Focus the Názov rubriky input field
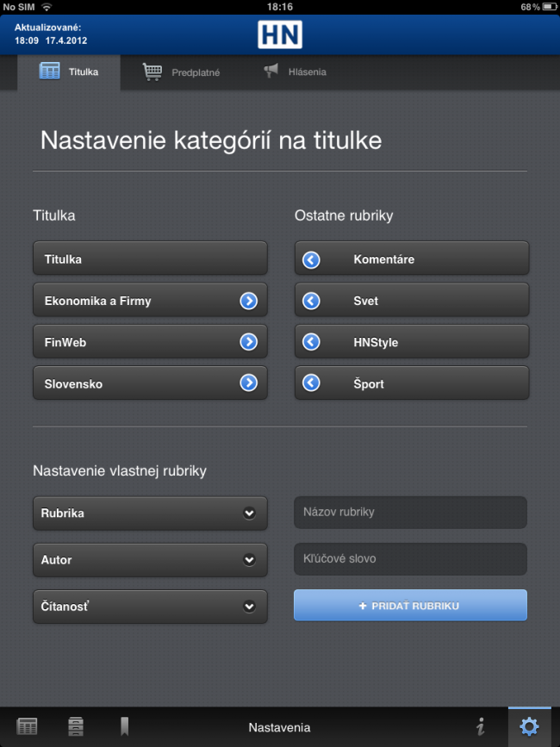The image size is (560, 747). click(x=410, y=512)
